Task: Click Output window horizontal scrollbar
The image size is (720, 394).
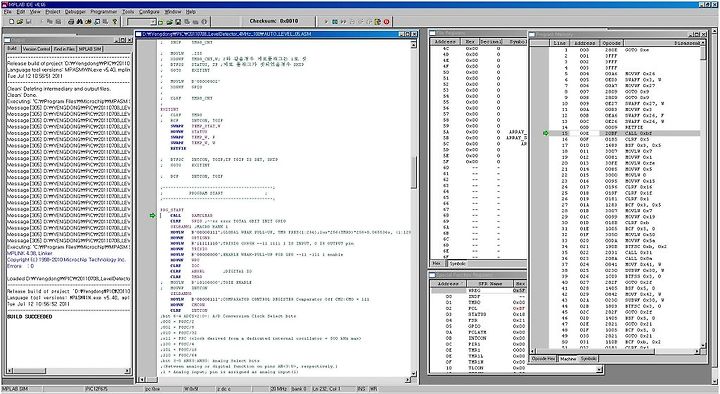Action: pos(67,371)
